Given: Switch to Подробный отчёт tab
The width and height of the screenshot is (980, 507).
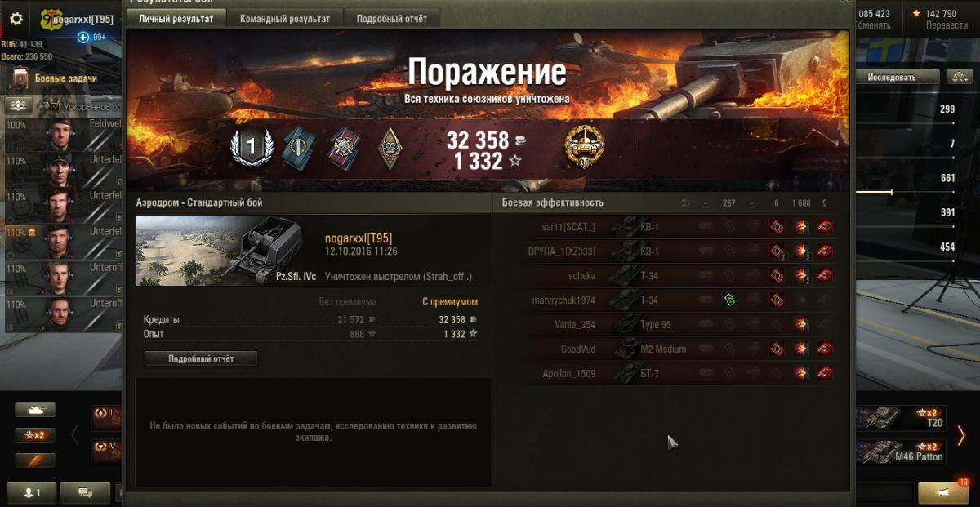Looking at the screenshot, I should click(x=392, y=19).
